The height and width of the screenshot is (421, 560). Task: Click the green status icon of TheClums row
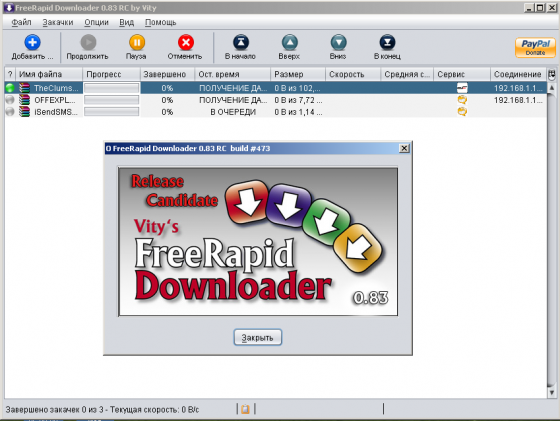[10, 88]
